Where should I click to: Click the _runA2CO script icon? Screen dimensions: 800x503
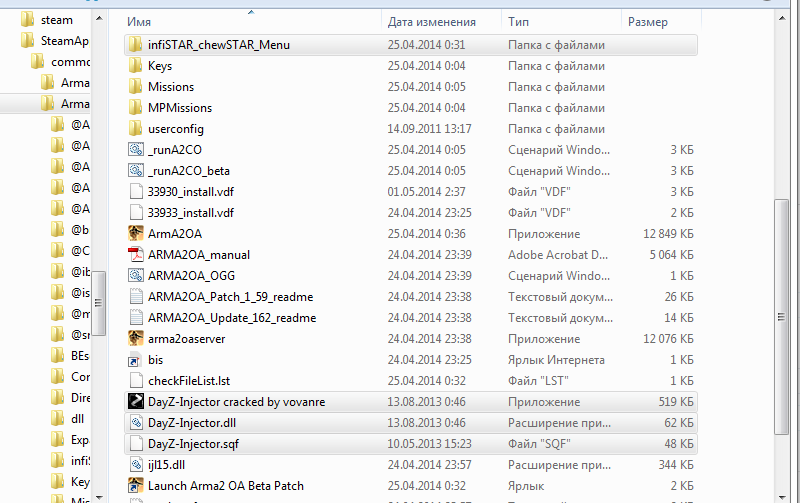pyautogui.click(x=136, y=149)
